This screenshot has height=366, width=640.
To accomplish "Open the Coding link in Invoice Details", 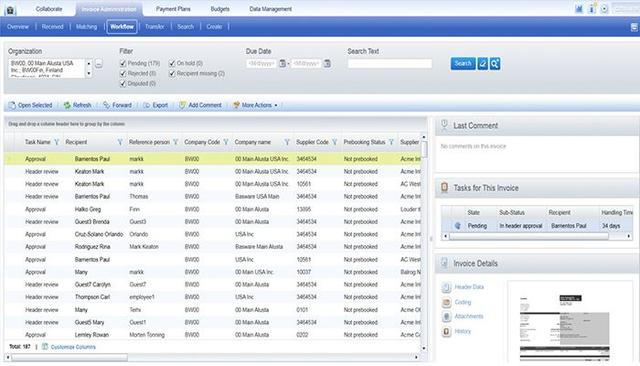I will [463, 302].
